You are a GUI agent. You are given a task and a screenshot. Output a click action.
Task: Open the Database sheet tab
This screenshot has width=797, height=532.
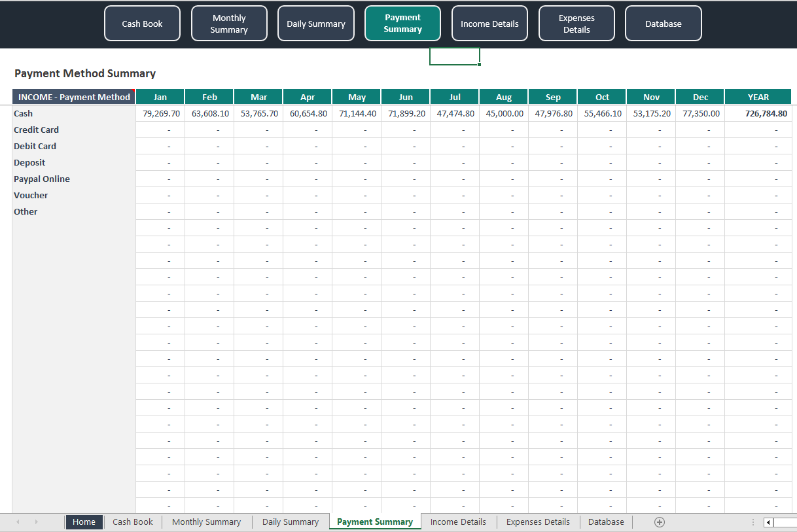click(x=605, y=522)
